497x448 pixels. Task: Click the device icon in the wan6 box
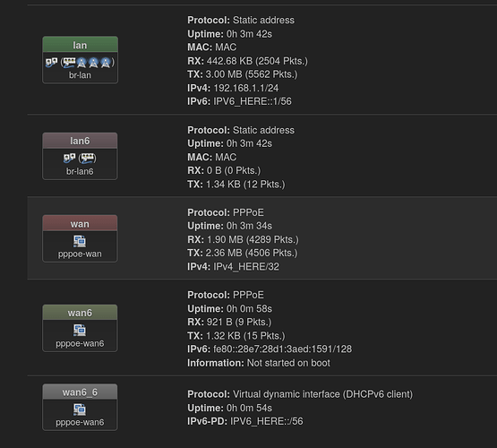click(x=80, y=330)
